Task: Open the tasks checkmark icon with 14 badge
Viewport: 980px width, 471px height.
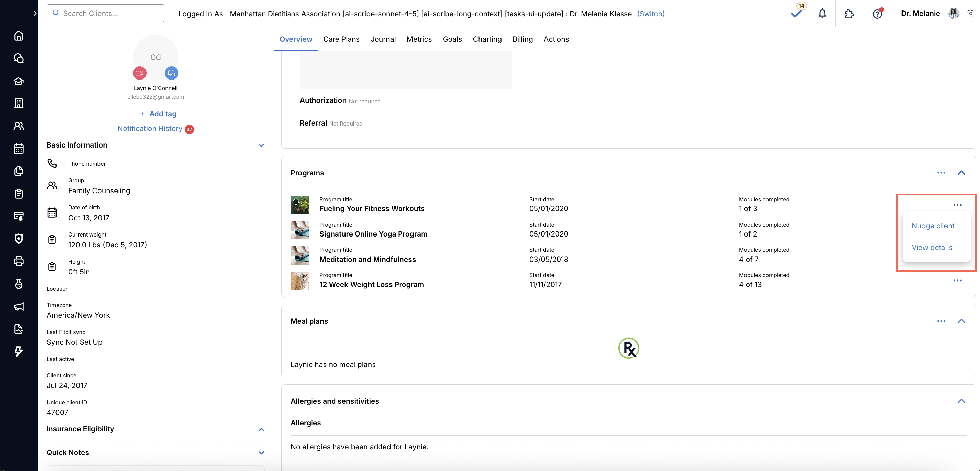Action: [796, 14]
